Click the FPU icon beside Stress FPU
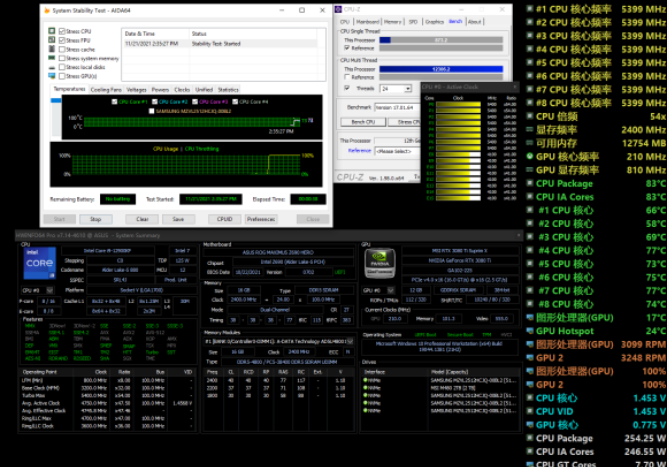This screenshot has height=467, width=669. coord(52,40)
